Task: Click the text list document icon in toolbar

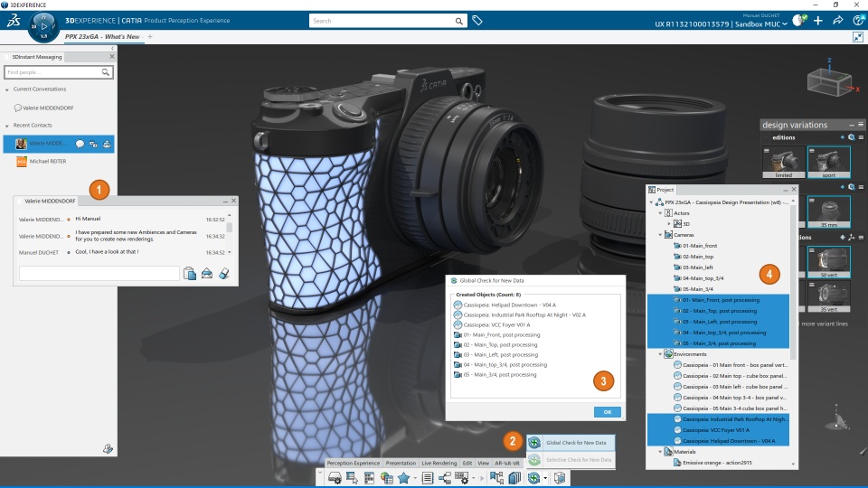Action: 428,478
